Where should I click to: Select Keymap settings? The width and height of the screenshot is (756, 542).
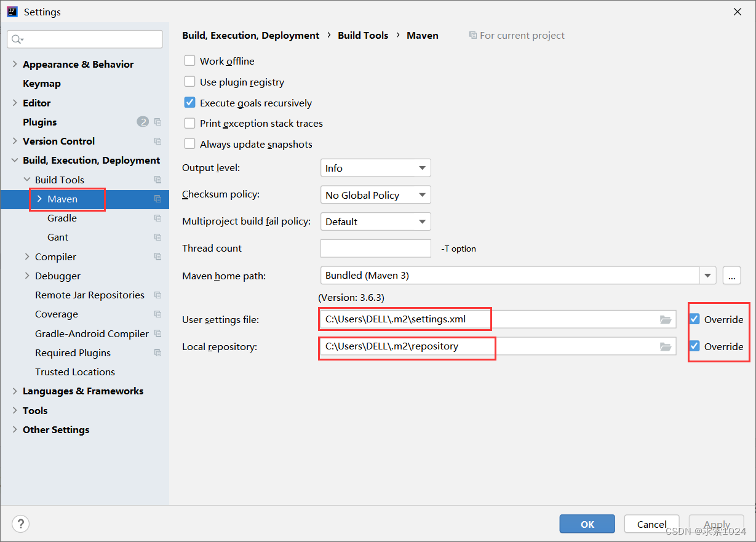click(42, 84)
